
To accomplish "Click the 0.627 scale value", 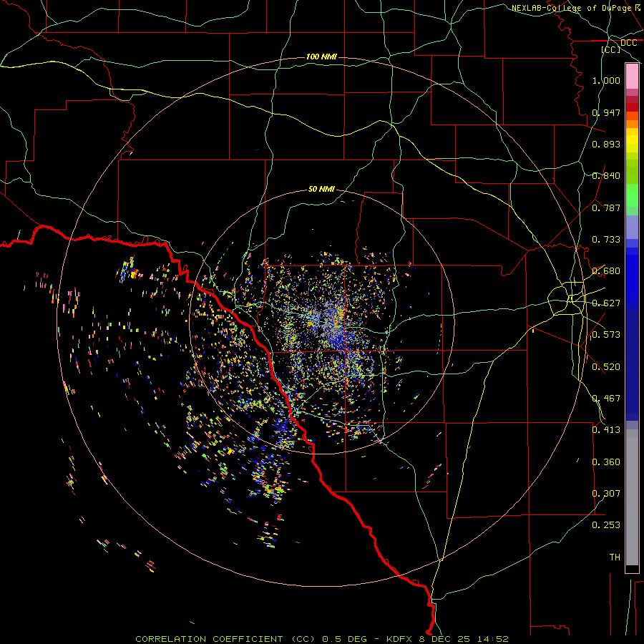I will tap(606, 303).
